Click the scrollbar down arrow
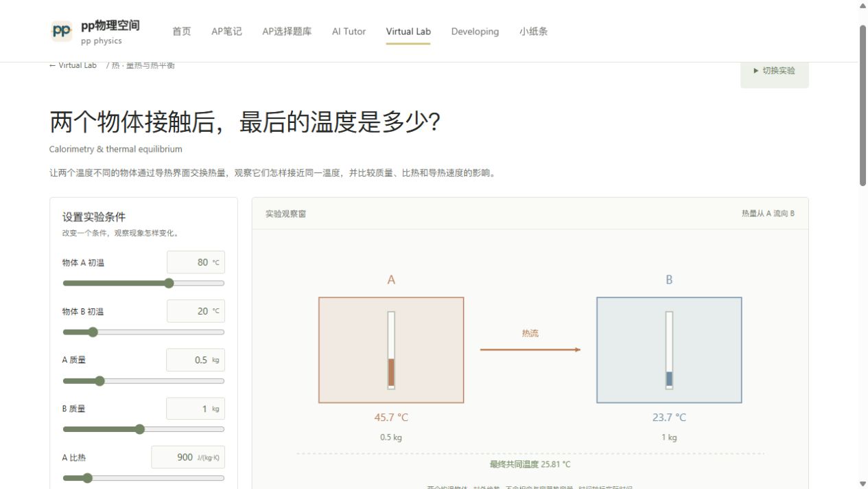Image resolution: width=868 pixels, height=489 pixels. (863, 484)
